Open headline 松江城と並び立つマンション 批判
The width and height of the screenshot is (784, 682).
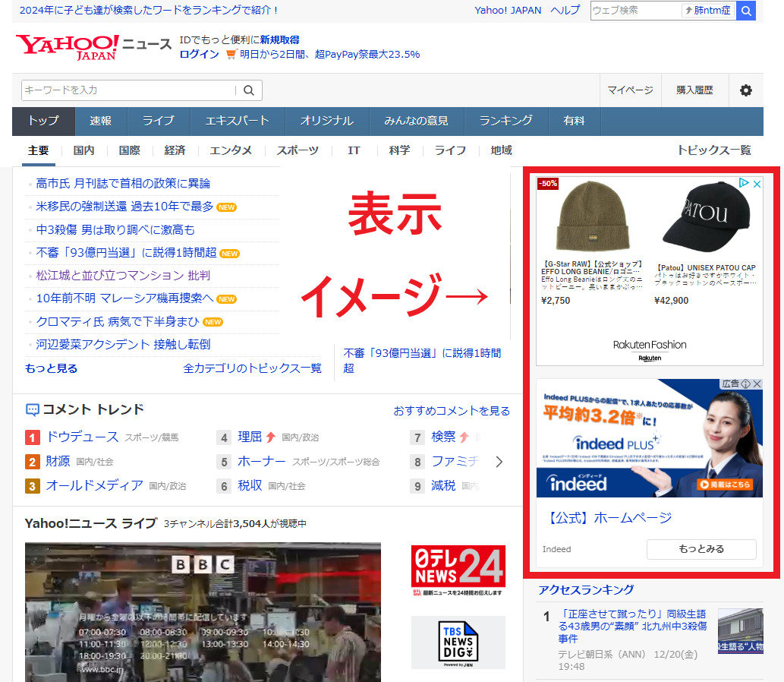(x=123, y=276)
